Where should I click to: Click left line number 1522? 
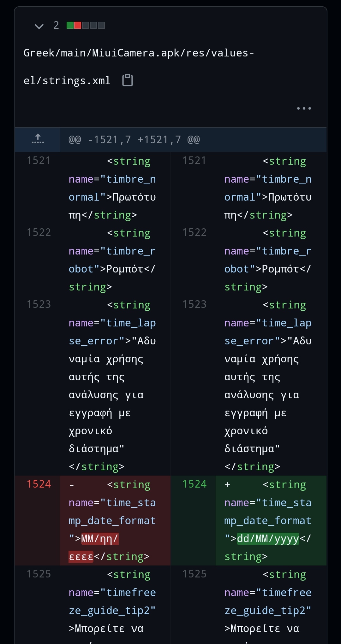[39, 232]
